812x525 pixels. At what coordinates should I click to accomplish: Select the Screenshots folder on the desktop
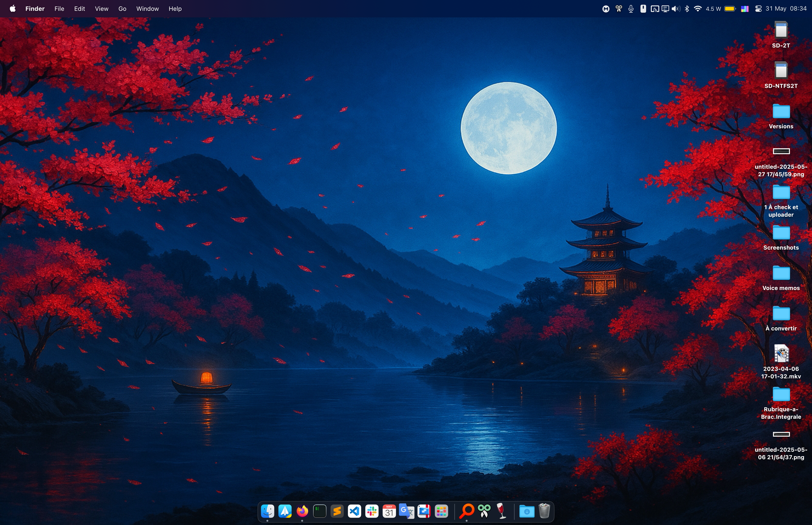pyautogui.click(x=781, y=234)
